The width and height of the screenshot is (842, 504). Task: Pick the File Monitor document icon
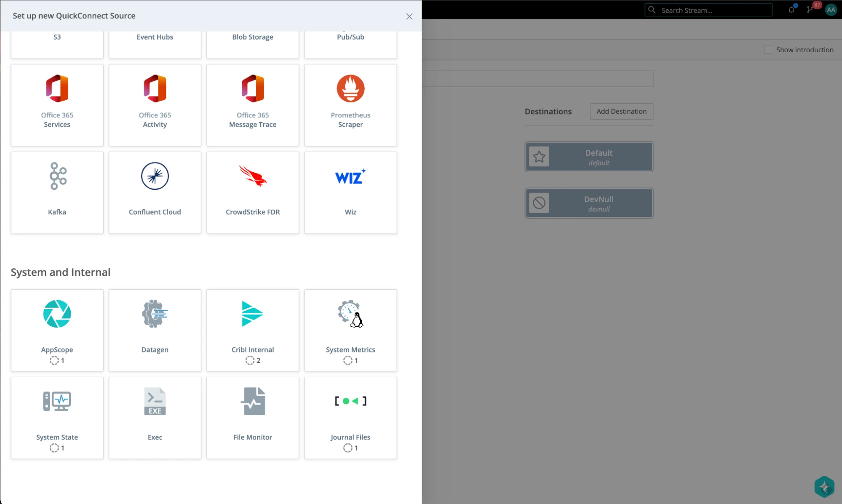tap(253, 401)
